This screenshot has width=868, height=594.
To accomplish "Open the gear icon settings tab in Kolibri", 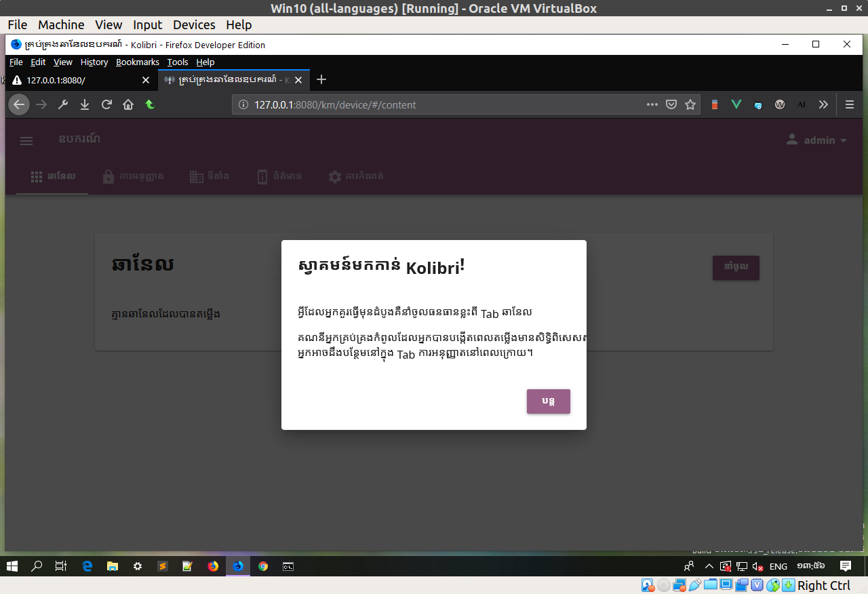I will click(x=356, y=176).
